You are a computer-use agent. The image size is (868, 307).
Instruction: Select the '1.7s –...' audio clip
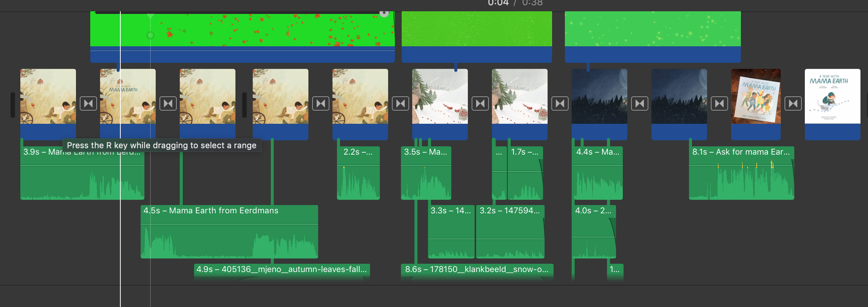click(525, 173)
